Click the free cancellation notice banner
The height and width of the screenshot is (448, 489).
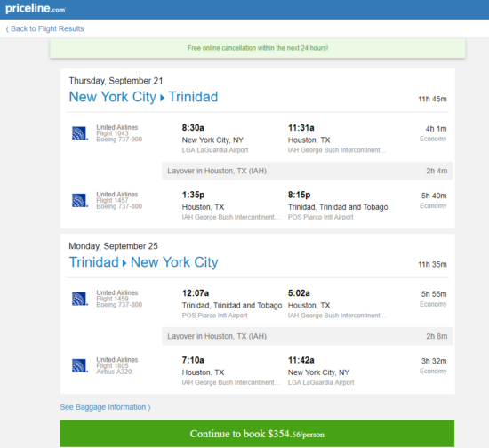(258, 48)
